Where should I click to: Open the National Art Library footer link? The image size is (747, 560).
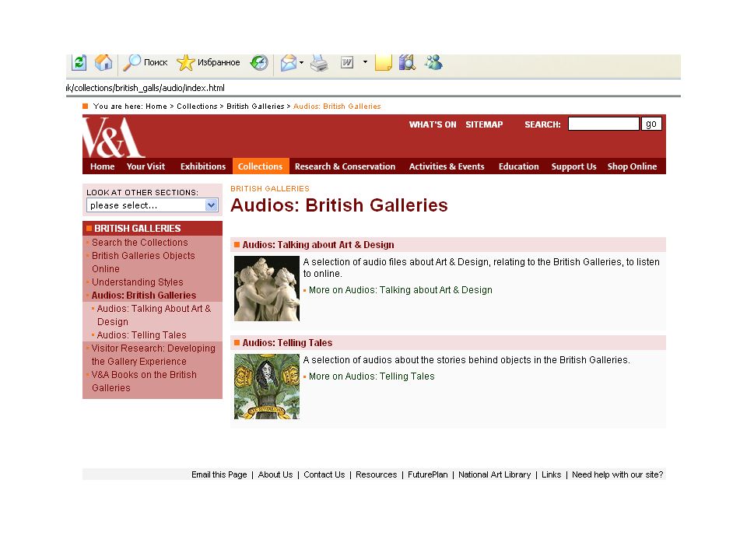pyautogui.click(x=495, y=474)
